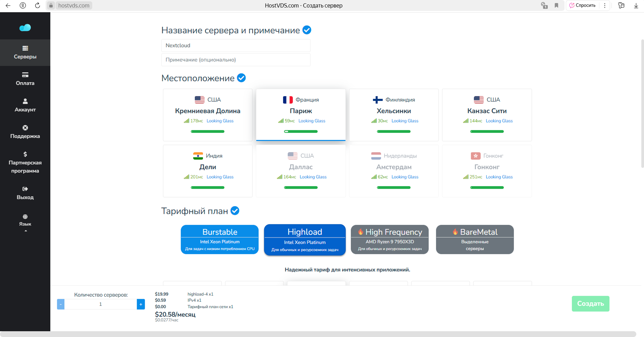The width and height of the screenshot is (644, 337).
Task: Open Партнерская программа in sidebar
Action: click(x=25, y=163)
